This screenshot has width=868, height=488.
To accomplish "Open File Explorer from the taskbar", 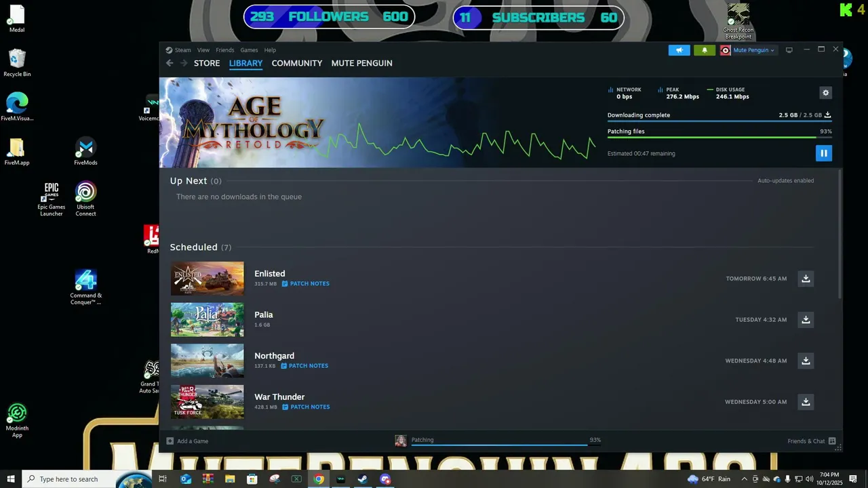I will [x=230, y=479].
